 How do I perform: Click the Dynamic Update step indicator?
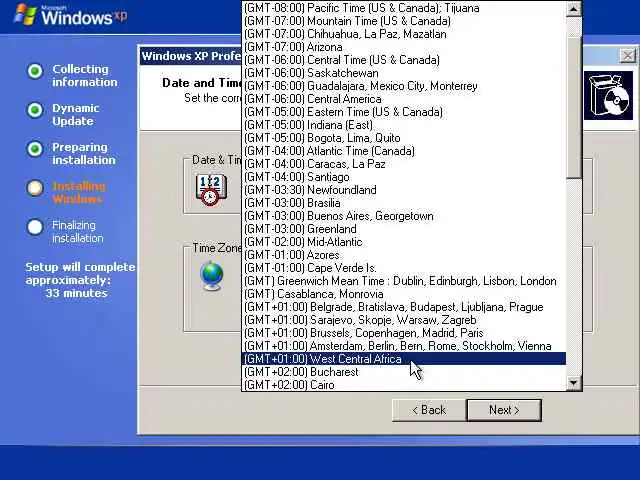35,110
